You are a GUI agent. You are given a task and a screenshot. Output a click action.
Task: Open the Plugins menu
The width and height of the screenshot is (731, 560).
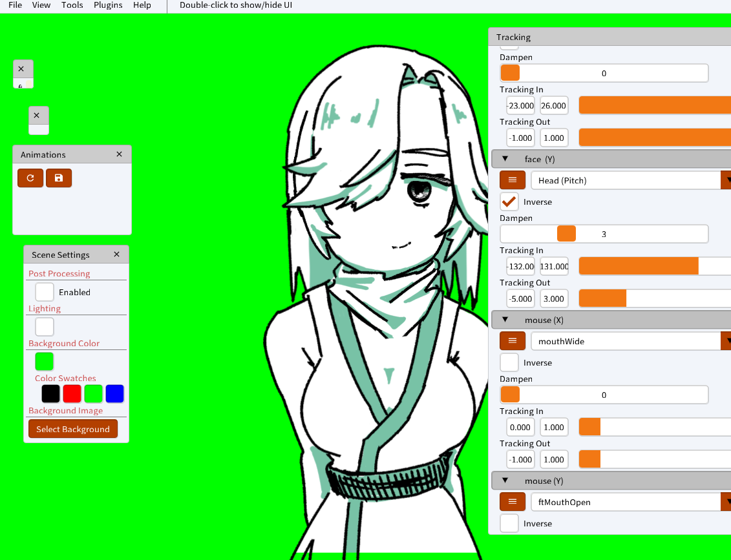click(107, 5)
